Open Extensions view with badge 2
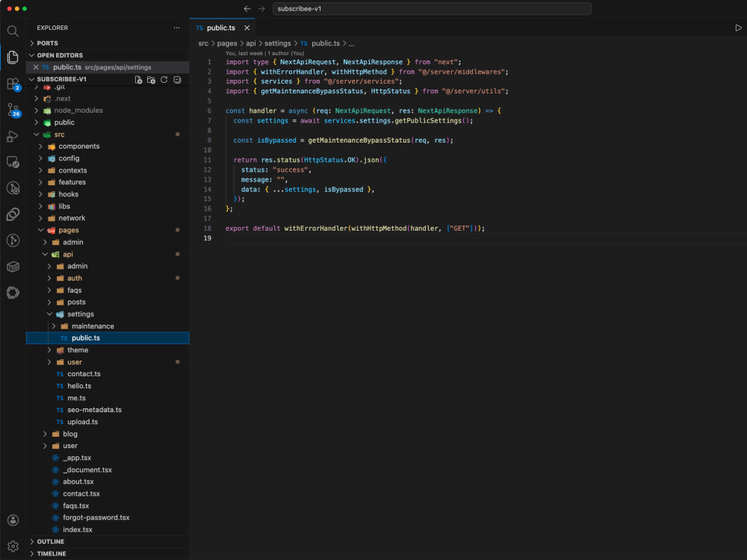 click(13, 84)
